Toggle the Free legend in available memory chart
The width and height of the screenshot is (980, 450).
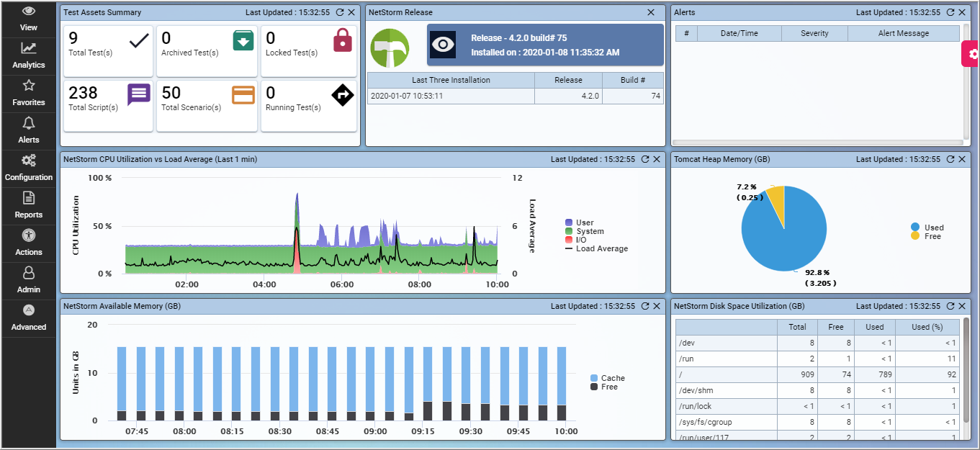pyautogui.click(x=604, y=387)
